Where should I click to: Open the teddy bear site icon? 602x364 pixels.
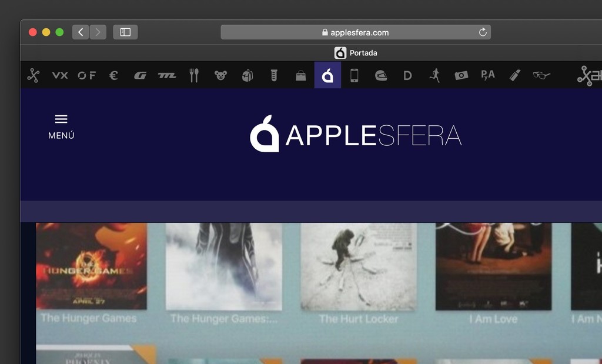click(221, 75)
